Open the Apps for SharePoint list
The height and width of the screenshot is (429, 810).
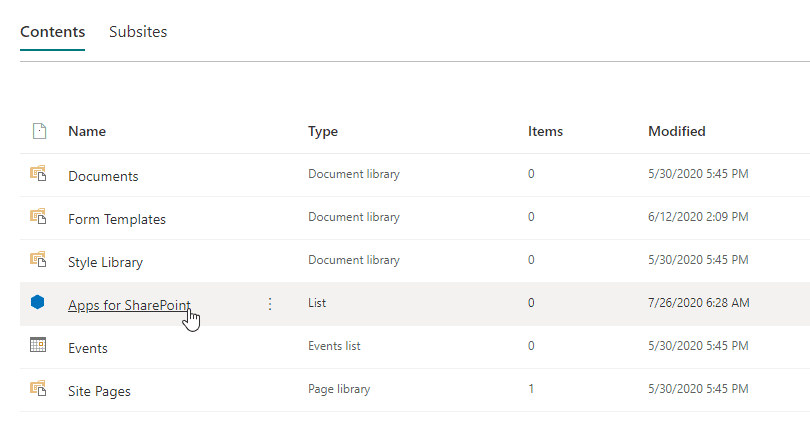pyautogui.click(x=129, y=305)
